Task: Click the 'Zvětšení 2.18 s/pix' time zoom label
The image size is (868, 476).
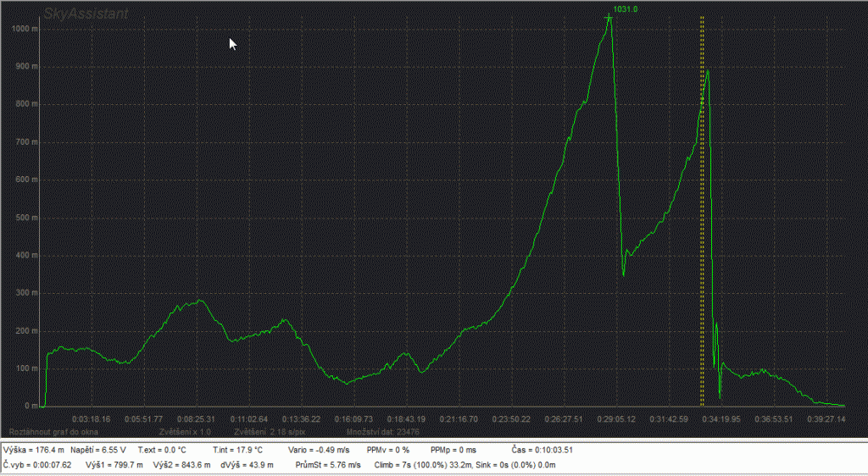Action: (269, 432)
